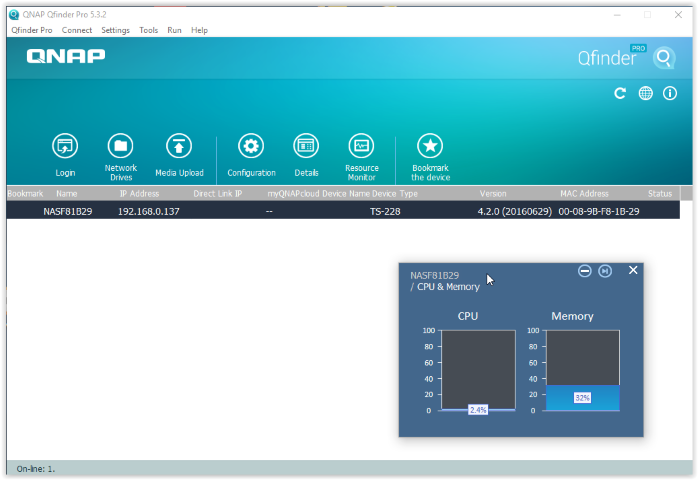Show device Details
The width and height of the screenshot is (698, 480).
coord(306,146)
